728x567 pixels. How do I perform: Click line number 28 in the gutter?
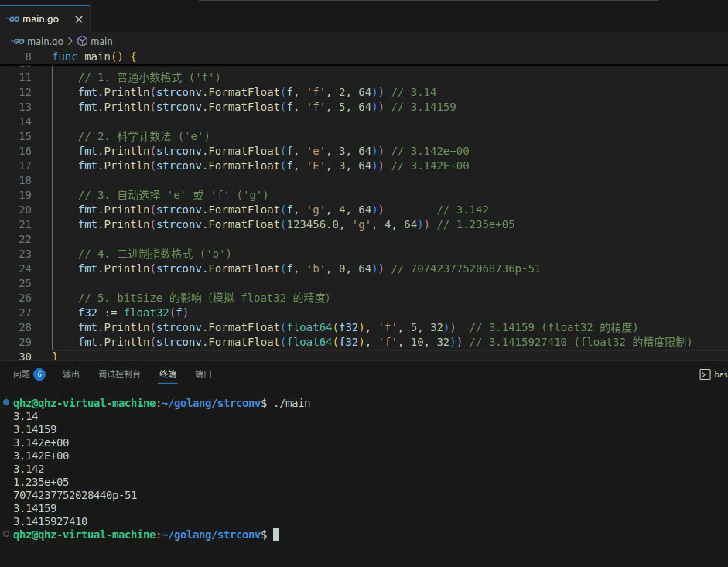click(25, 327)
